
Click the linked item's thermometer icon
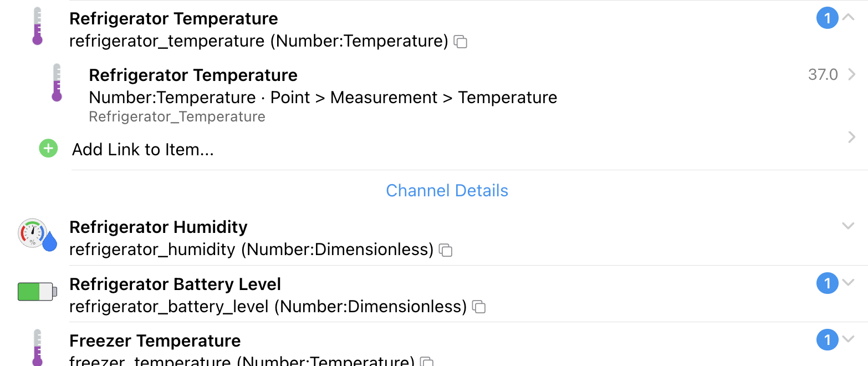57,83
